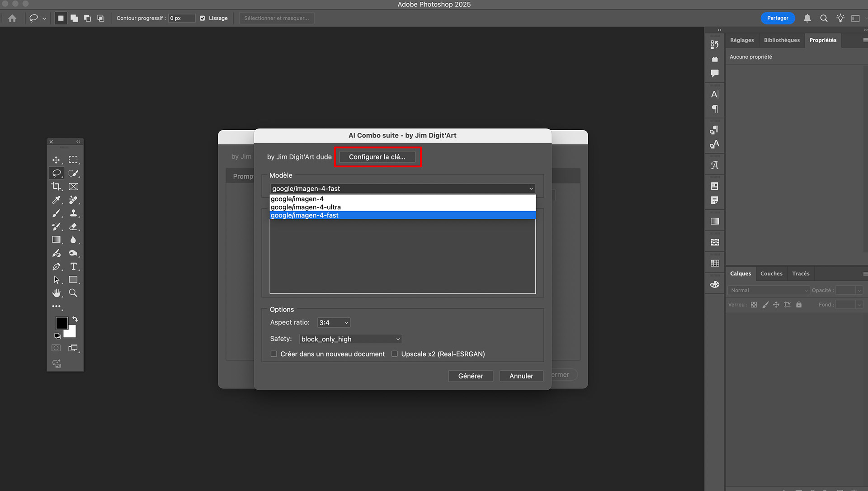Open the Fond dropdown arrow
Viewport: 868px width, 491px height.
(x=859, y=305)
